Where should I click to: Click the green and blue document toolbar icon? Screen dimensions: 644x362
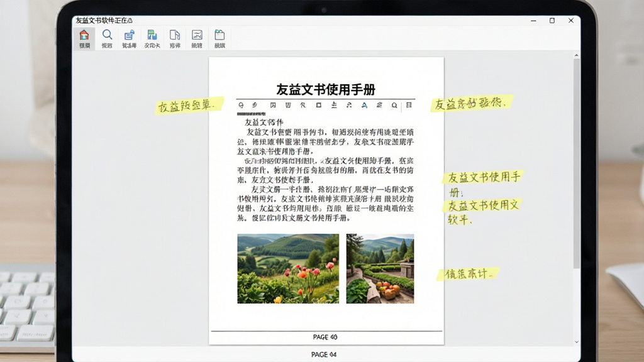click(152, 35)
